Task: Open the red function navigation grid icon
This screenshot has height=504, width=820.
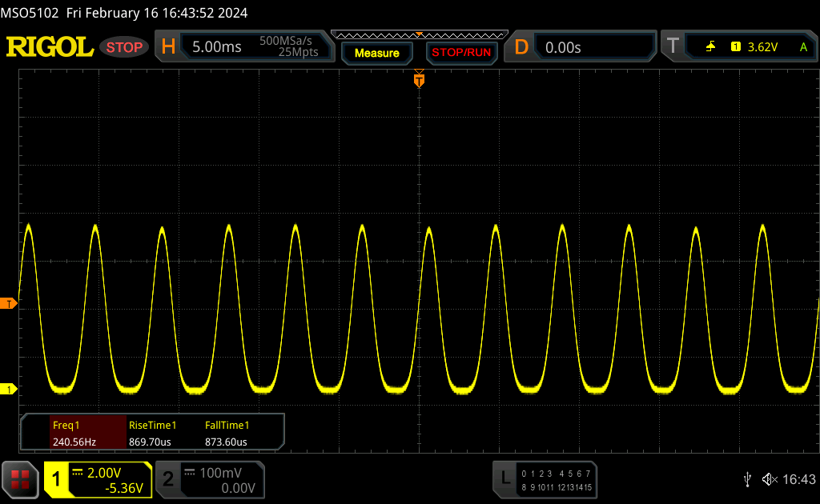Action: click(x=20, y=479)
